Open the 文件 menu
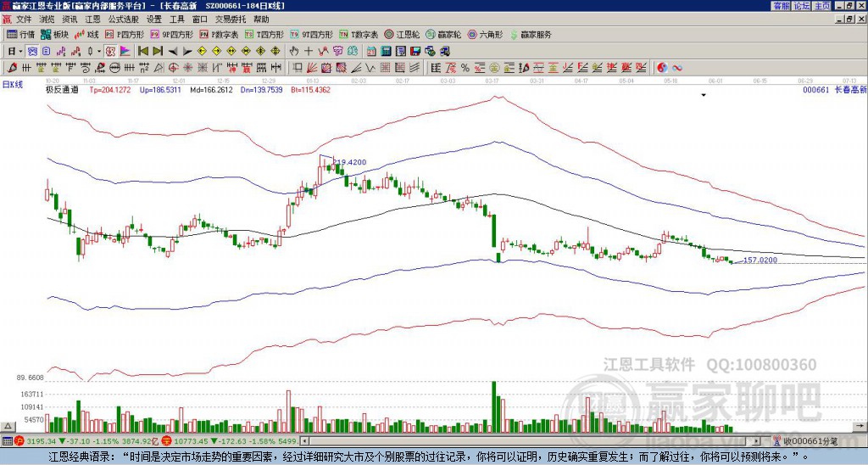The width and height of the screenshot is (868, 465). [x=23, y=20]
